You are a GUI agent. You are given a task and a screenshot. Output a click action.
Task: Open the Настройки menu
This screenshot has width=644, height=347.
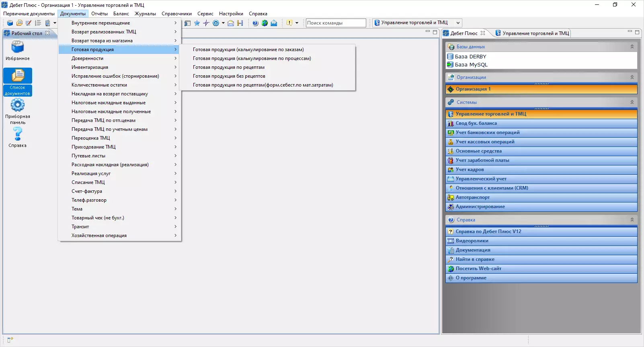click(x=231, y=14)
